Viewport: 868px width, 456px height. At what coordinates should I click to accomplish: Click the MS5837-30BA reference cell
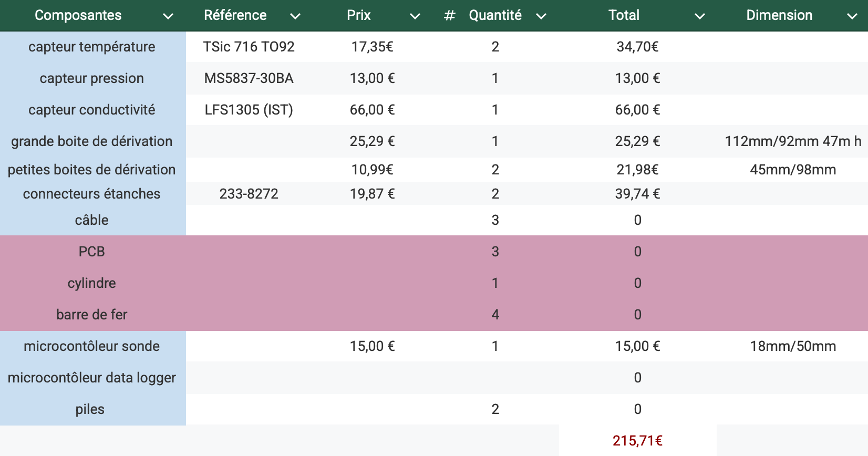pos(249,78)
